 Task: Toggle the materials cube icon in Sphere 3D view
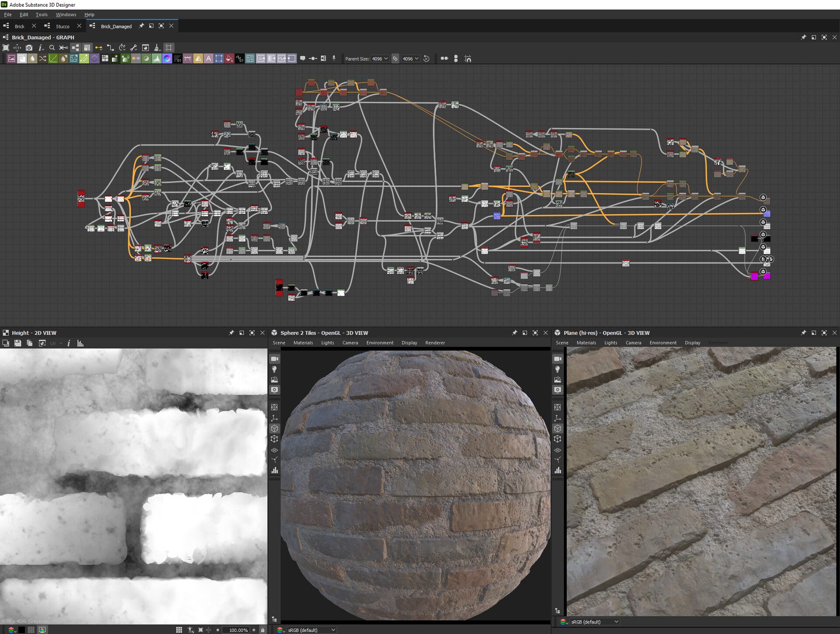[x=274, y=428]
